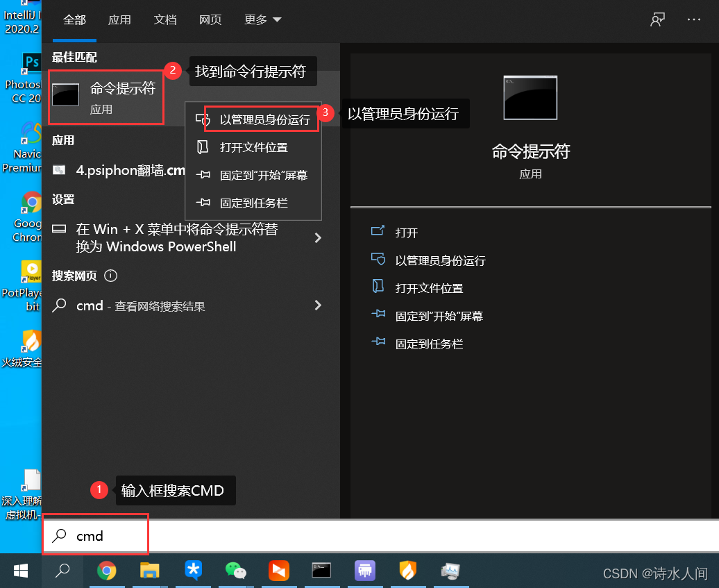Click the 命令提示符 app icon in results

(65, 96)
